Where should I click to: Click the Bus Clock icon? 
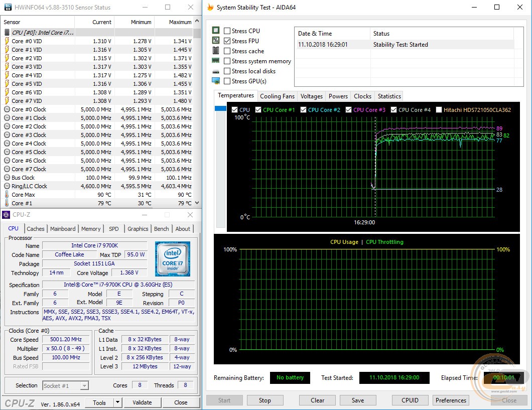pyautogui.click(x=7, y=177)
